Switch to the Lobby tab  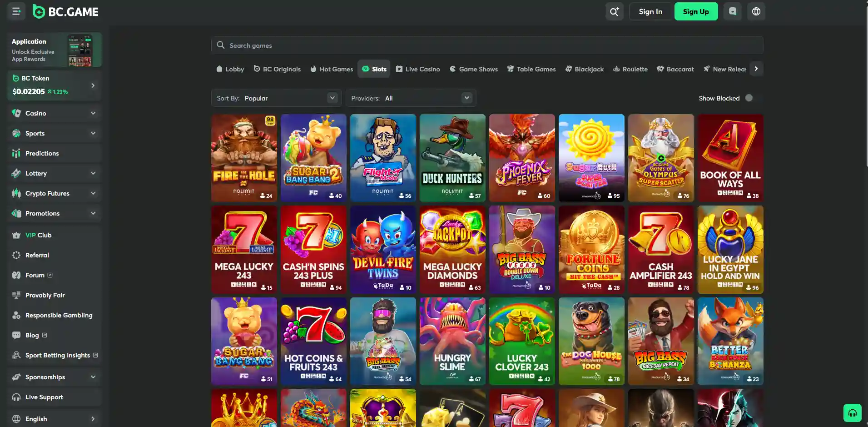point(230,69)
